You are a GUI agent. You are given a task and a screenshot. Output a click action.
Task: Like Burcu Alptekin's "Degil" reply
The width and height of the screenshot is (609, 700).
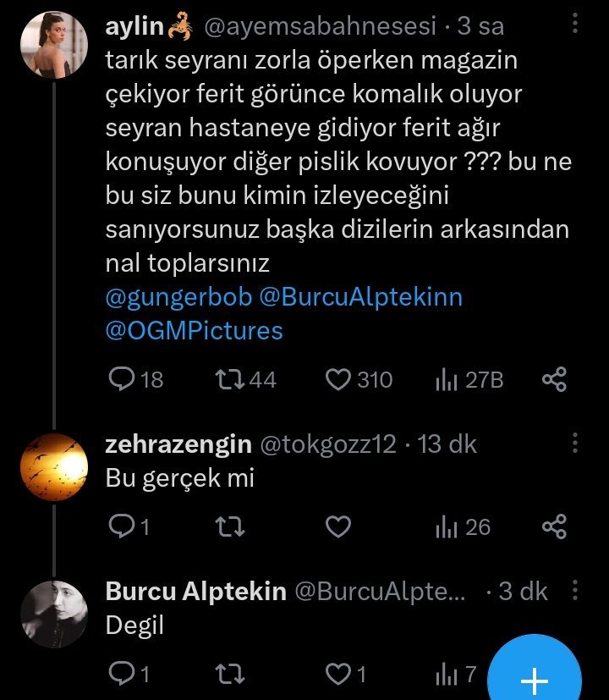pos(338,674)
